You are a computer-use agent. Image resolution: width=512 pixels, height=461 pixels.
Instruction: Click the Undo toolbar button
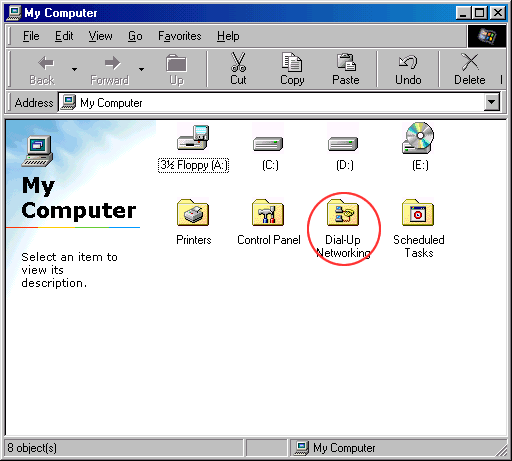408,69
